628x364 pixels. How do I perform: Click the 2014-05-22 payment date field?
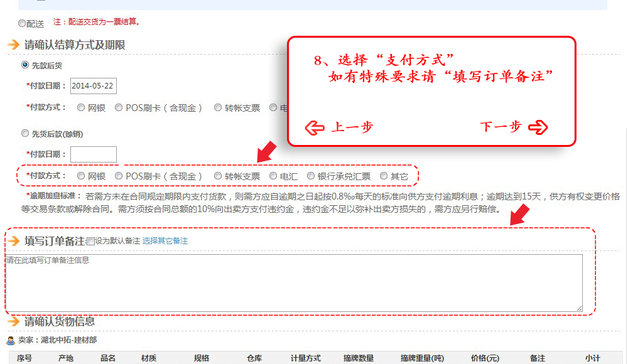point(93,86)
